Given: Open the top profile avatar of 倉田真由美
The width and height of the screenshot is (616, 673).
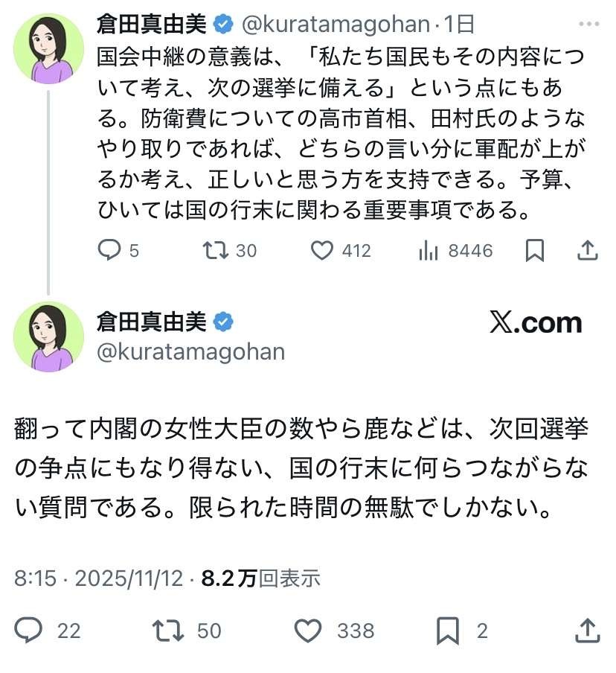Looking at the screenshot, I should pyautogui.click(x=49, y=49).
